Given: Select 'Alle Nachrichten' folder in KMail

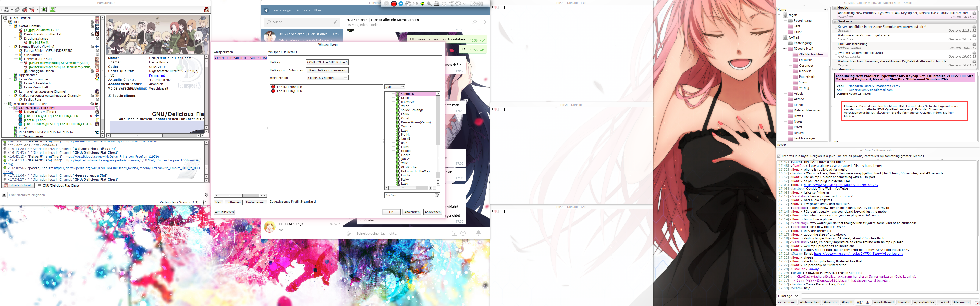Looking at the screenshot, I should pyautogui.click(x=811, y=54).
